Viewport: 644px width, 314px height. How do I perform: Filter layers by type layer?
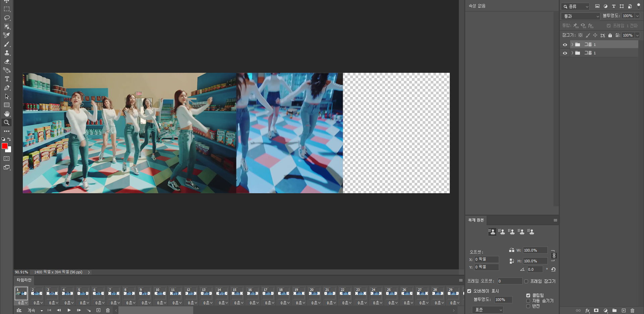point(614,6)
